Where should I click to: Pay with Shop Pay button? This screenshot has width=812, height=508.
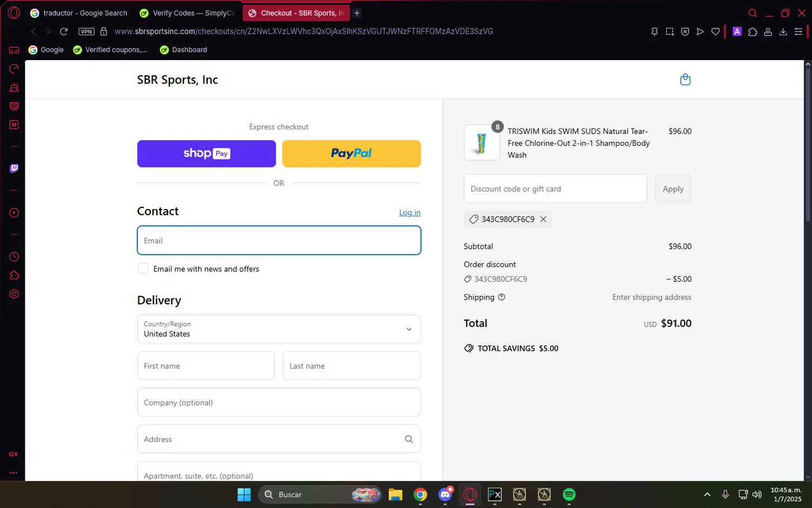[206, 154]
